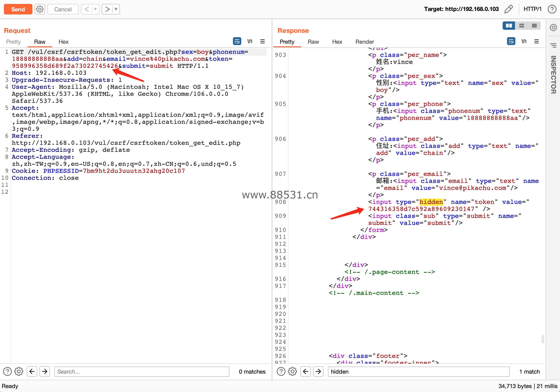
Task: Expand the Inspector side panel
Action: tap(553, 75)
